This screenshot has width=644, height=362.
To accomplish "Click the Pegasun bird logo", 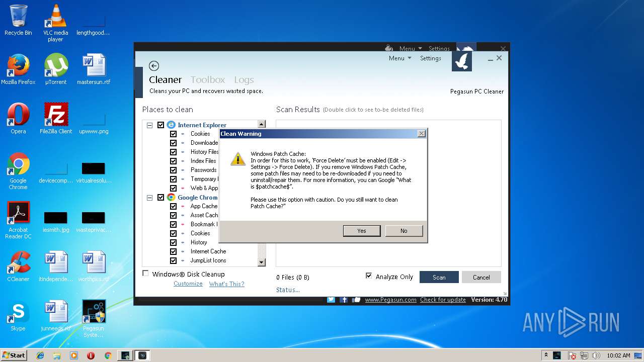I will click(462, 61).
